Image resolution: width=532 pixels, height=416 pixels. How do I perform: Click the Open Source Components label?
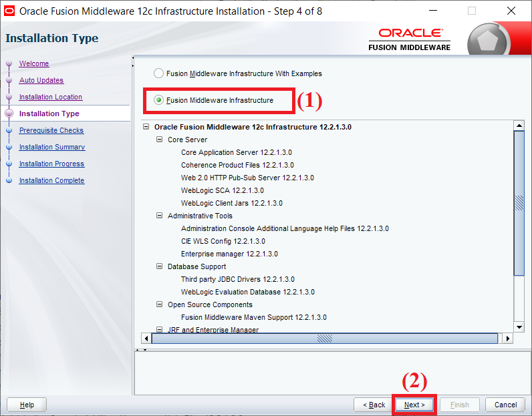pos(210,304)
